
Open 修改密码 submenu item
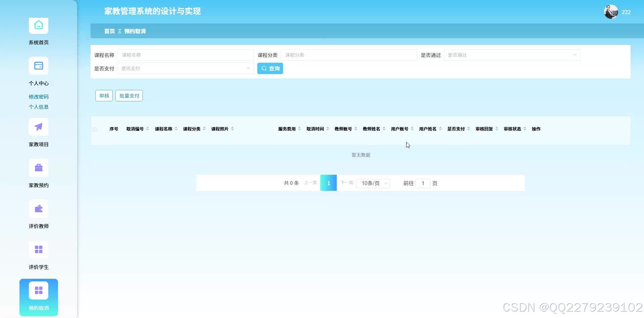tap(39, 97)
